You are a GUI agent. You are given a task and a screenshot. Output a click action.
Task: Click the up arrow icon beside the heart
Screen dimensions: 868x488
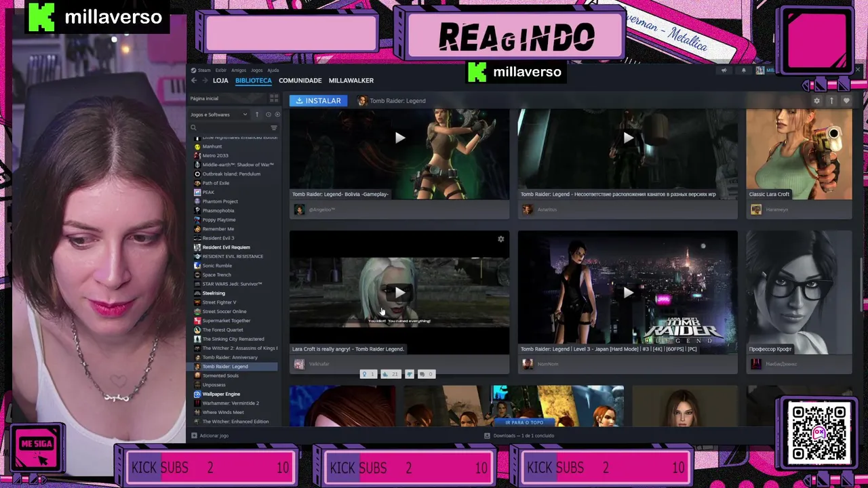click(831, 100)
